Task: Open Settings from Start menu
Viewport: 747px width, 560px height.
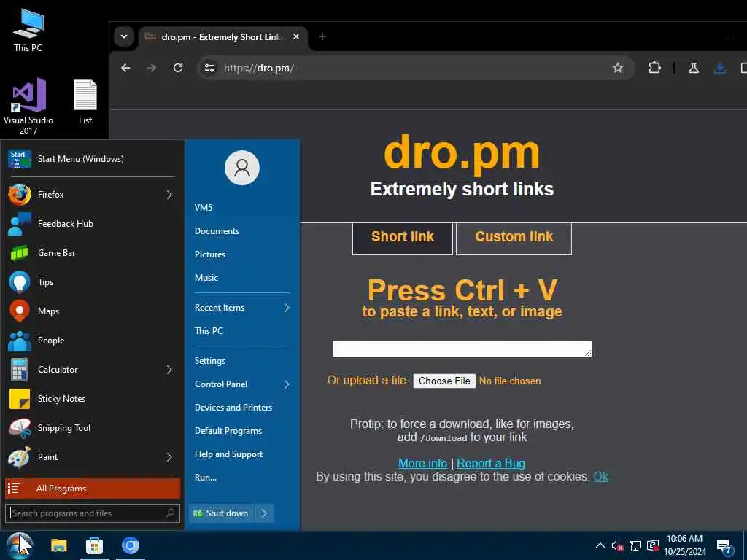Action: pos(209,361)
